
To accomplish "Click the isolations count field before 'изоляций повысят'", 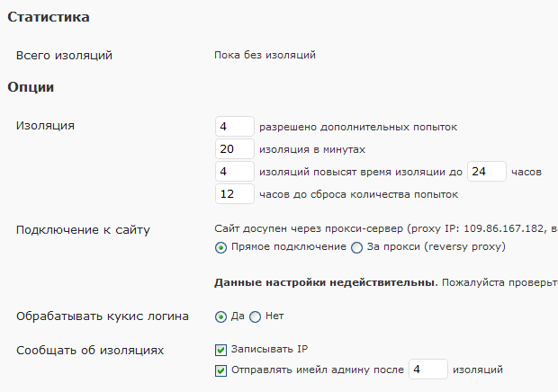I will coord(235,172).
